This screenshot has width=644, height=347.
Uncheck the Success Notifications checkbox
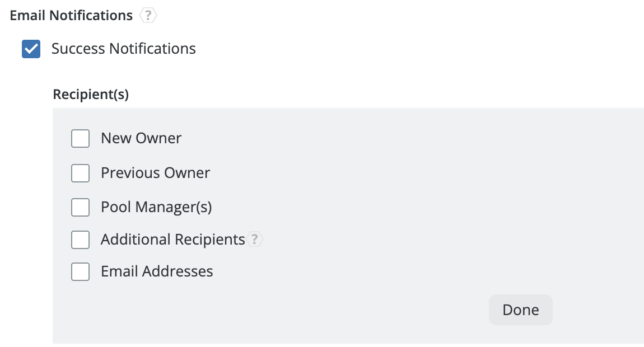pos(31,49)
